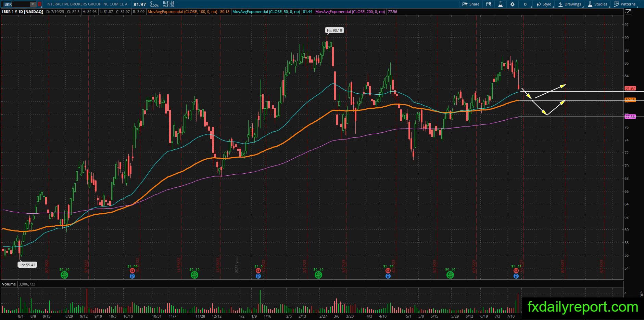Click the 0.00% change value in the top bar
Screen dimensions: 644x320
[154, 6]
